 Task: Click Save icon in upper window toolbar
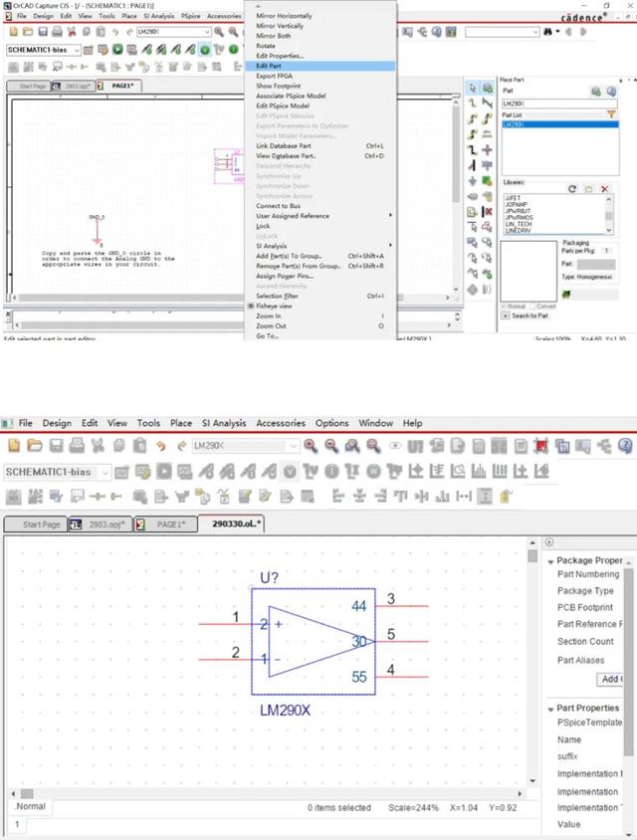click(43, 32)
